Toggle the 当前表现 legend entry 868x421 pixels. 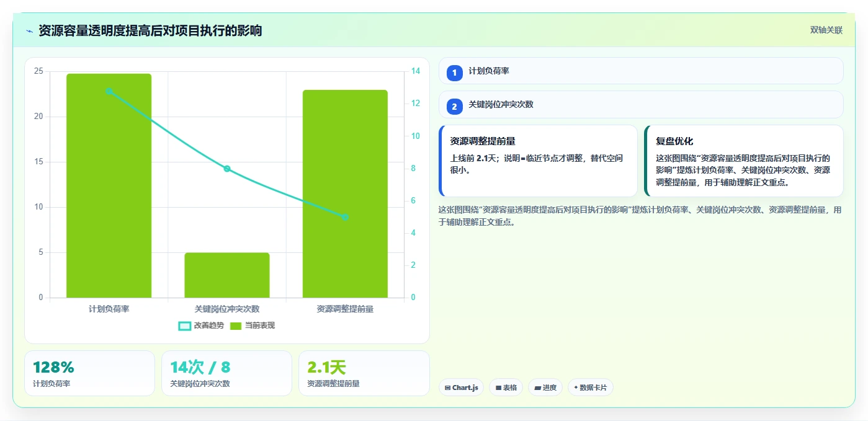[x=253, y=326]
